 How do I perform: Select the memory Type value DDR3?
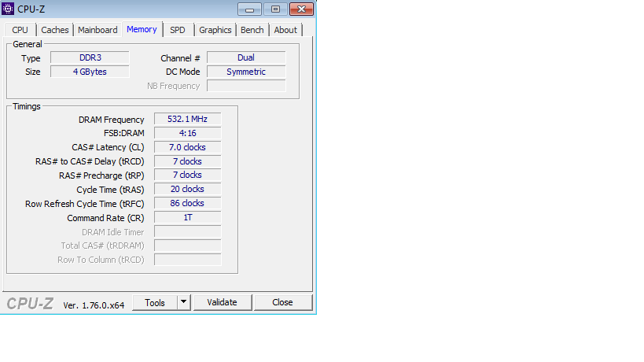click(x=90, y=57)
